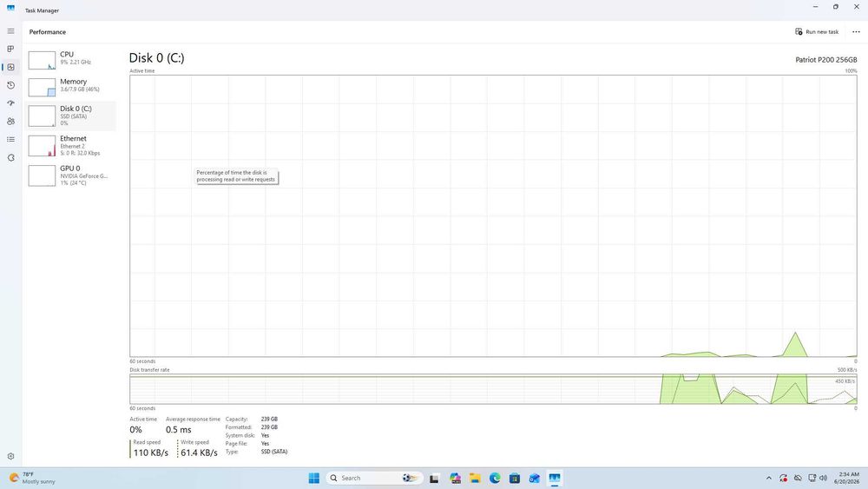Screen dimensions: 868x489
Task: Click the Task Manager taskbar icon
Action: pos(554,478)
